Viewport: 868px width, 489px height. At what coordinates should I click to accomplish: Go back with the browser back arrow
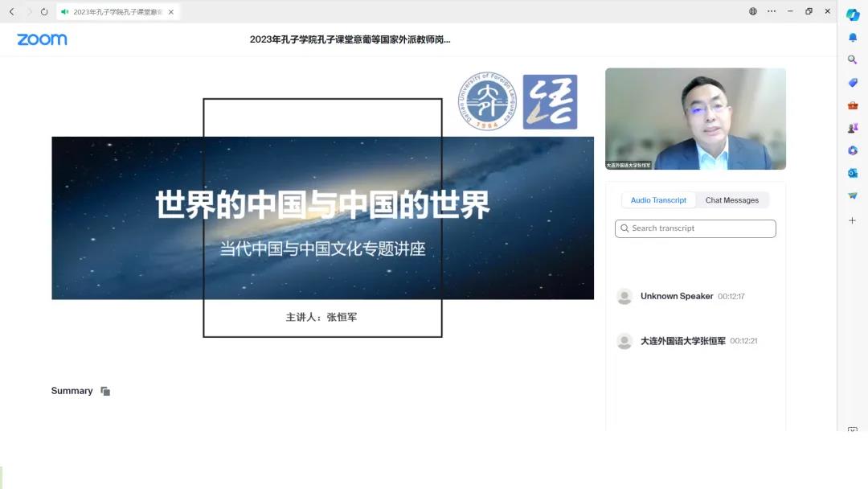tap(11, 11)
